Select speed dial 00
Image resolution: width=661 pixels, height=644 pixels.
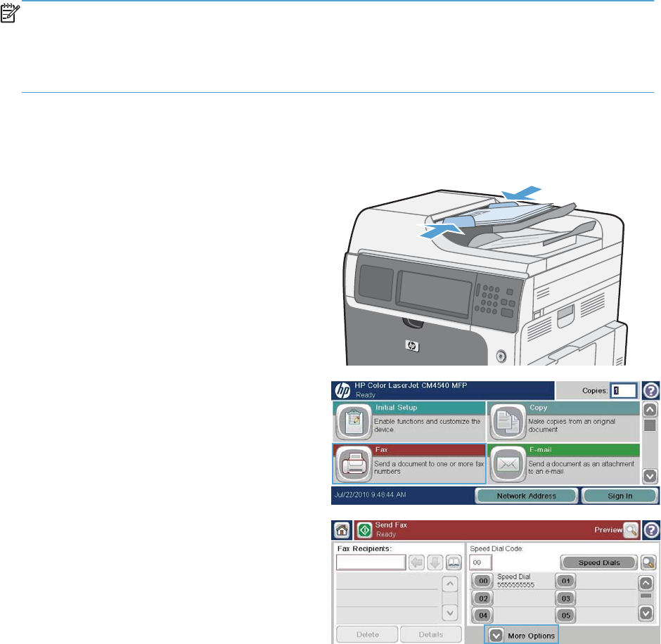(483, 581)
